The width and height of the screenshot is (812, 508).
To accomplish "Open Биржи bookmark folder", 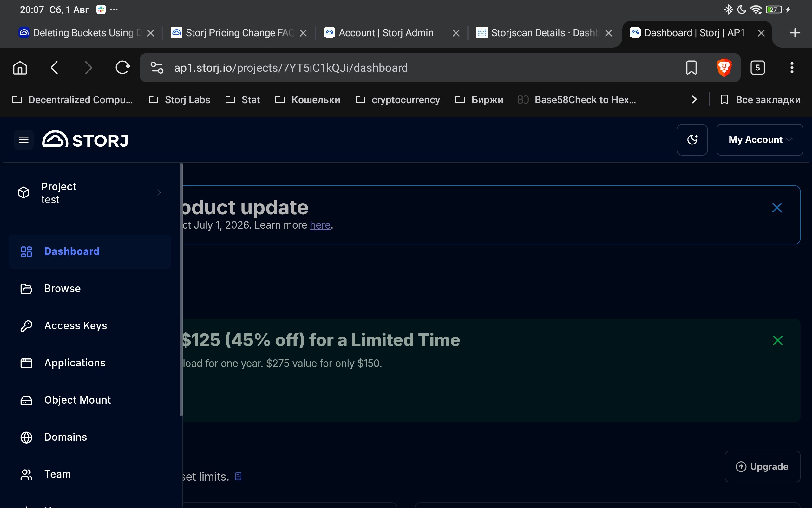I will (x=479, y=100).
